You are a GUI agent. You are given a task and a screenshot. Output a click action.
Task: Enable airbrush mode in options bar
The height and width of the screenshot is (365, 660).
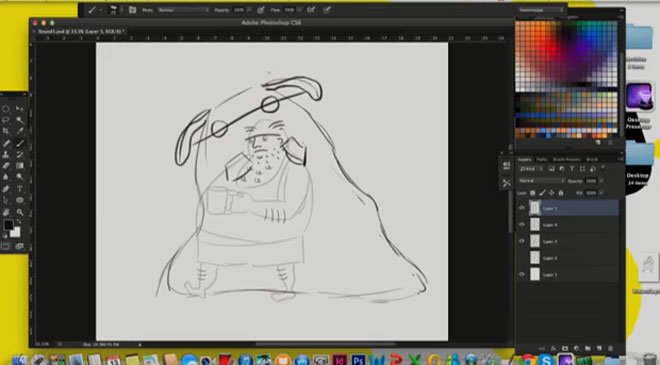click(311, 10)
